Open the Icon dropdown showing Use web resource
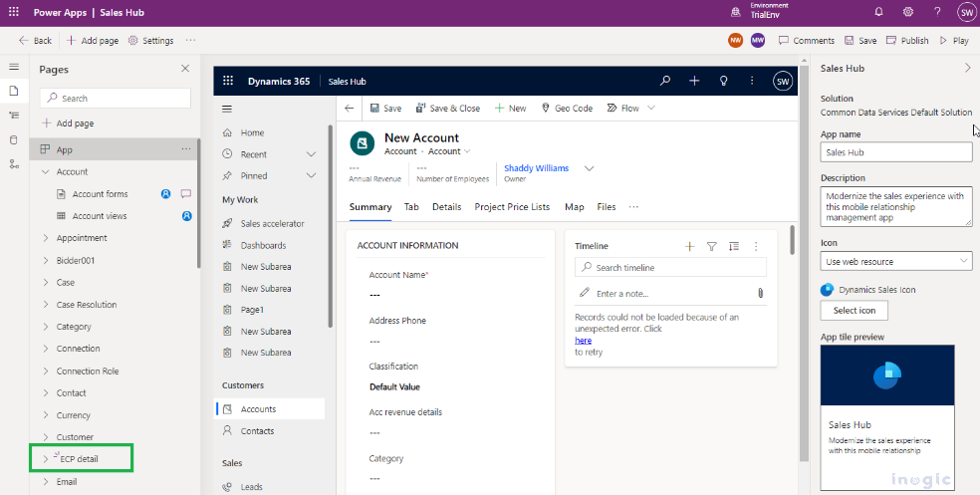The width and height of the screenshot is (980, 495). tap(896, 261)
